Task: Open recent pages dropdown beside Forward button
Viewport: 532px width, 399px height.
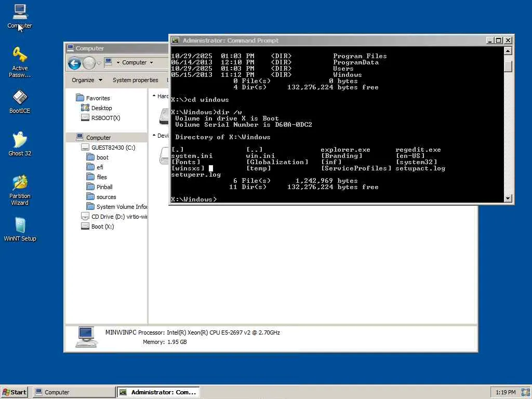Action: tap(99, 63)
